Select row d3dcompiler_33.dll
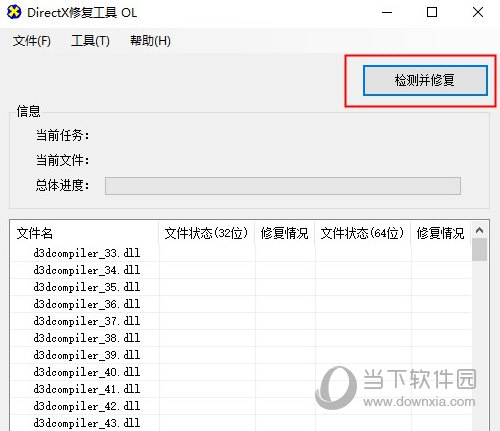Viewport: 500px width, 431px height. pos(241,253)
